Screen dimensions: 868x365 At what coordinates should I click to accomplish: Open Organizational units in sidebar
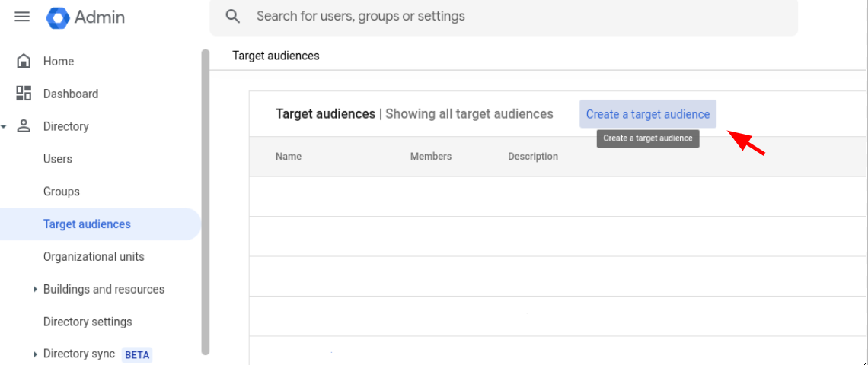pyautogui.click(x=94, y=256)
